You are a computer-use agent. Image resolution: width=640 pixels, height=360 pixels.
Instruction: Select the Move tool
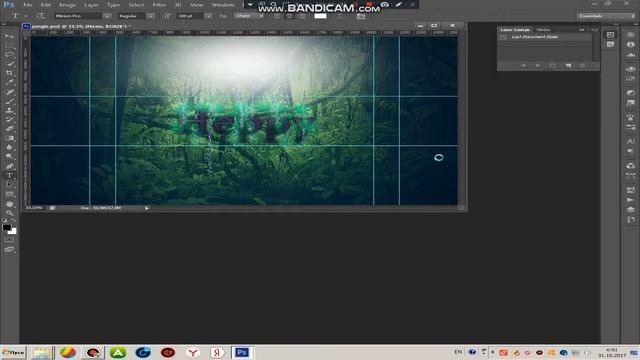click(x=9, y=36)
